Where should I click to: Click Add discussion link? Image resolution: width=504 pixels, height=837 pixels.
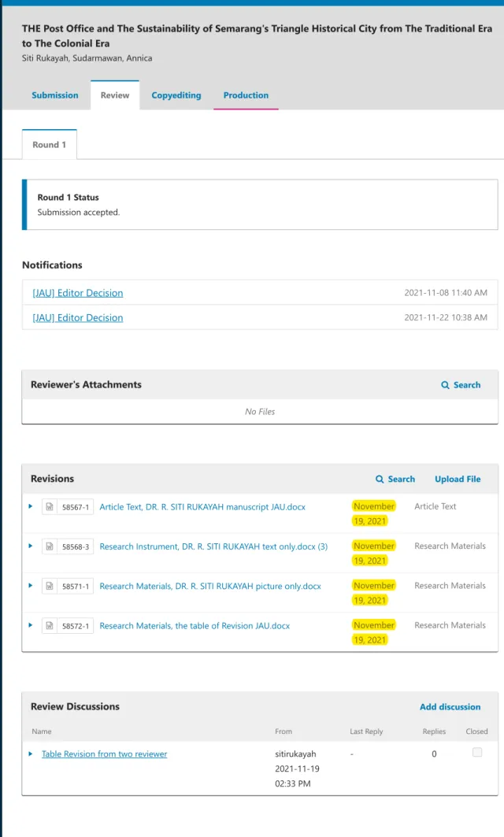click(x=450, y=707)
